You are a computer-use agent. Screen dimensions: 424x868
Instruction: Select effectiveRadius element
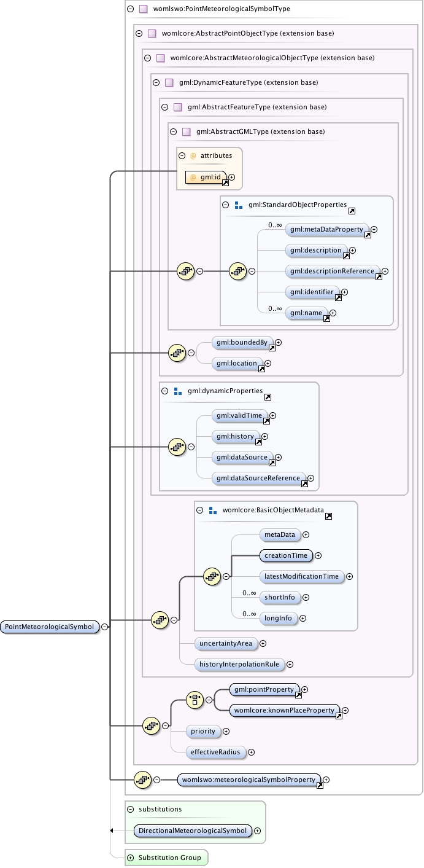217,752
